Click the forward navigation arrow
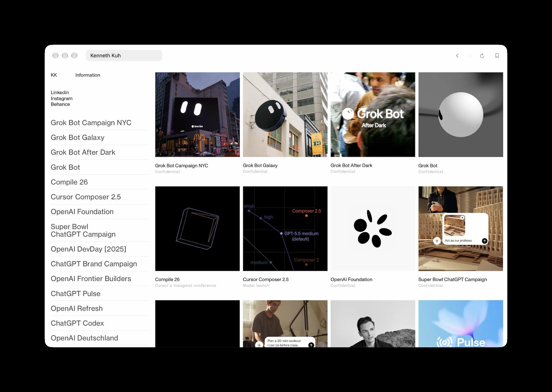The height and width of the screenshot is (392, 552). coord(469,56)
